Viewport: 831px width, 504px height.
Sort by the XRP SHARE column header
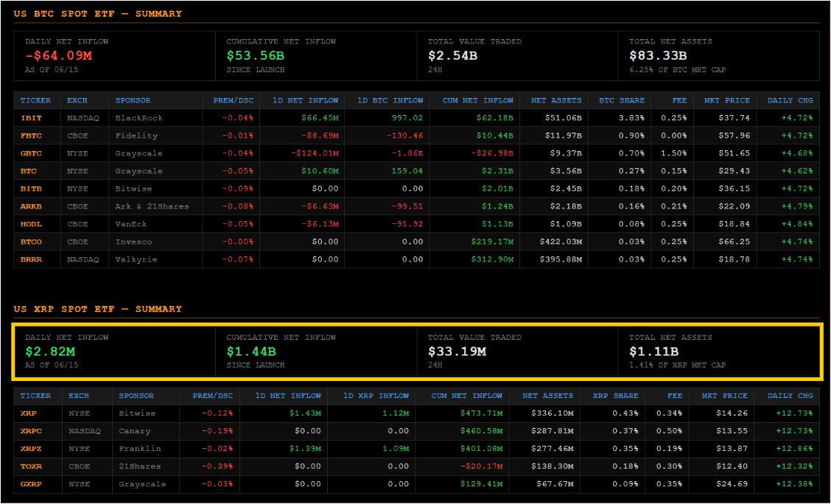pyautogui.click(x=615, y=396)
